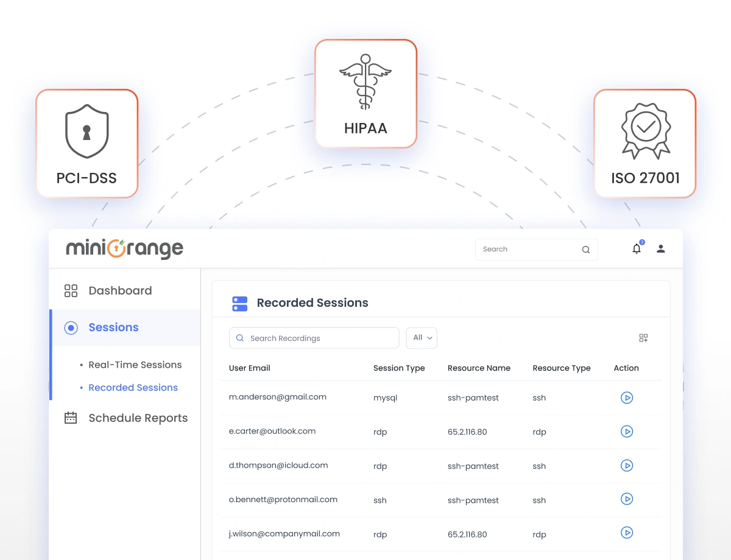Click the Schedule Reports calendar icon
This screenshot has height=560, width=731.
(71, 418)
